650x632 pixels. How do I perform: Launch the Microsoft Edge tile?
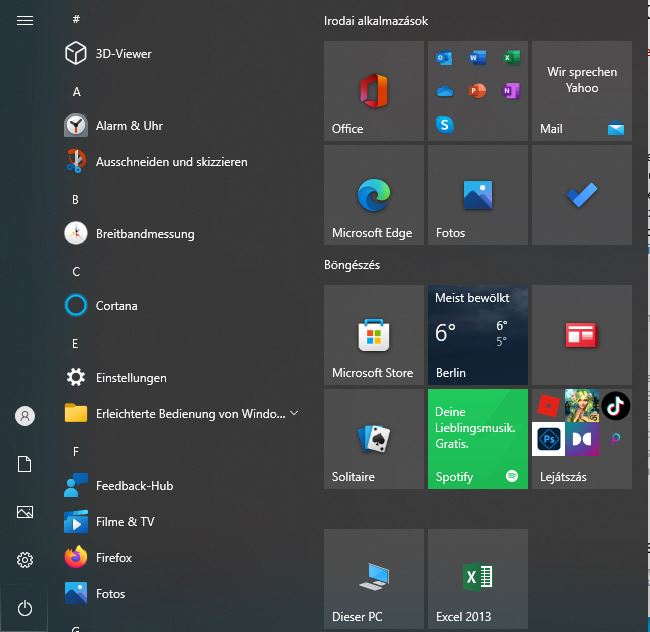pos(374,195)
